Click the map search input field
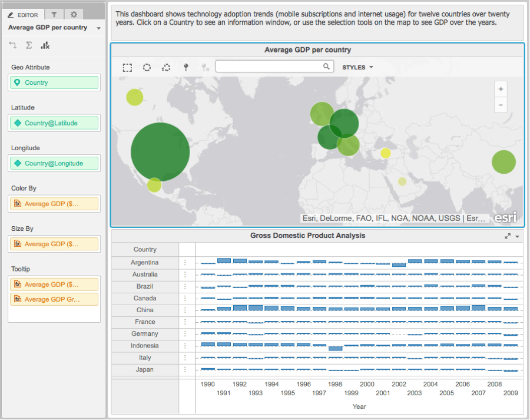530x420 pixels. coord(274,67)
